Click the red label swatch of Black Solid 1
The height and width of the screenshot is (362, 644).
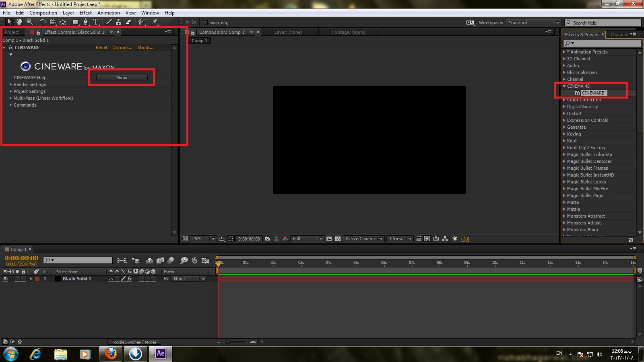(37, 279)
